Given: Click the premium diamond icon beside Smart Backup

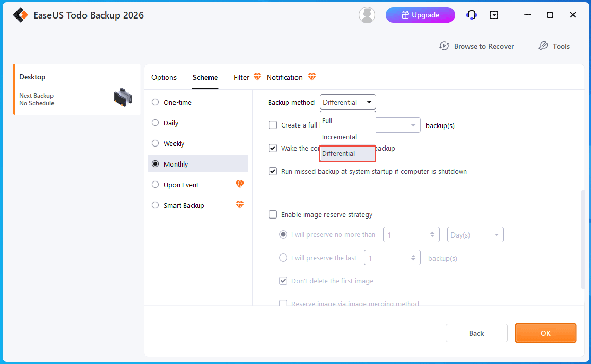Looking at the screenshot, I should [x=239, y=205].
